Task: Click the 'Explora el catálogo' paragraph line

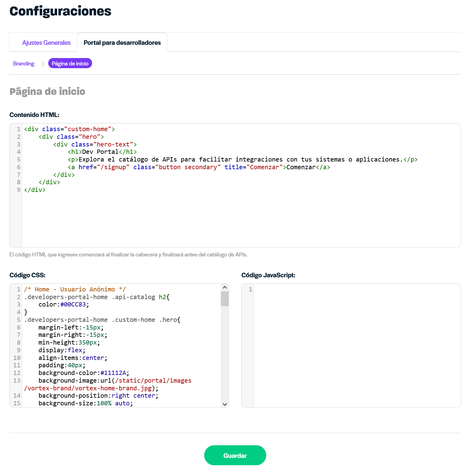Action: [x=243, y=159]
